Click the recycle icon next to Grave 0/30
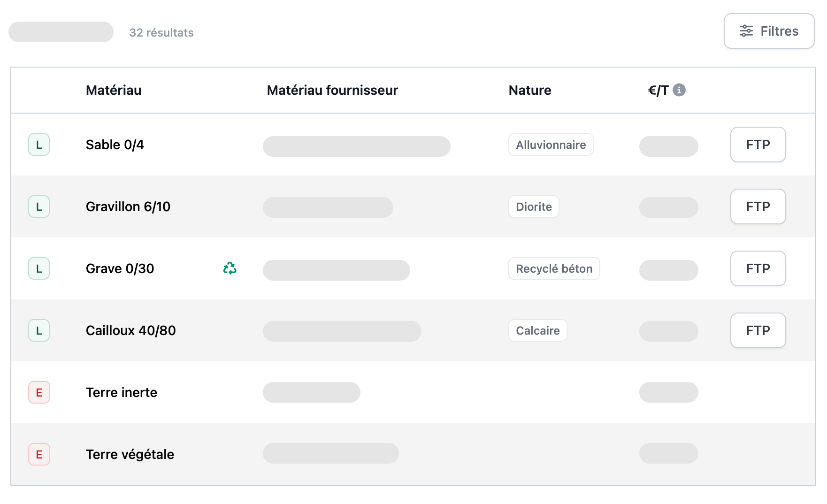This screenshot has height=504, width=827. click(x=229, y=268)
